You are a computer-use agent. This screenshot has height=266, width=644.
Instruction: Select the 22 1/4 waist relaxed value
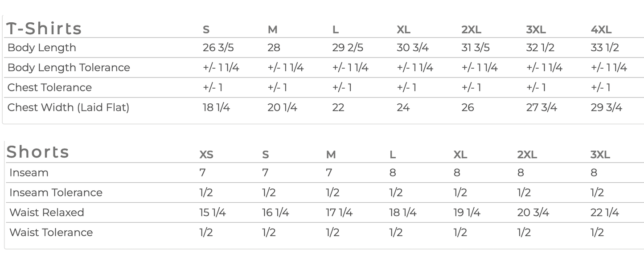(604, 213)
